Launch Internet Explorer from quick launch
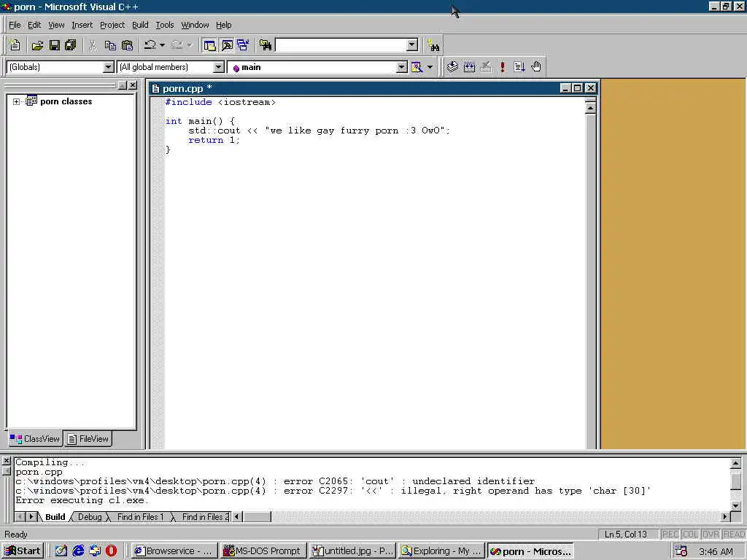Image resolution: width=747 pixels, height=560 pixels. 78,551
